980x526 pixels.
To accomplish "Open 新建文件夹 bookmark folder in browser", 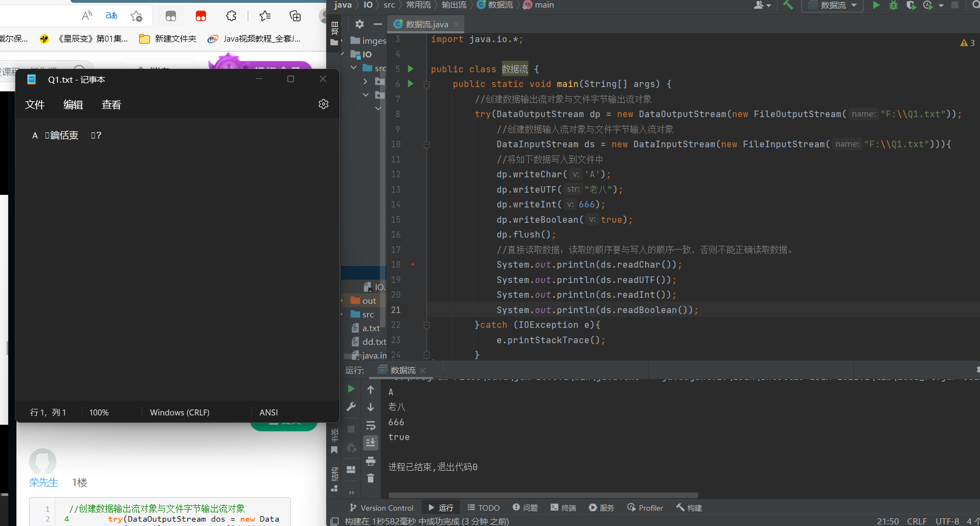I will [168, 38].
